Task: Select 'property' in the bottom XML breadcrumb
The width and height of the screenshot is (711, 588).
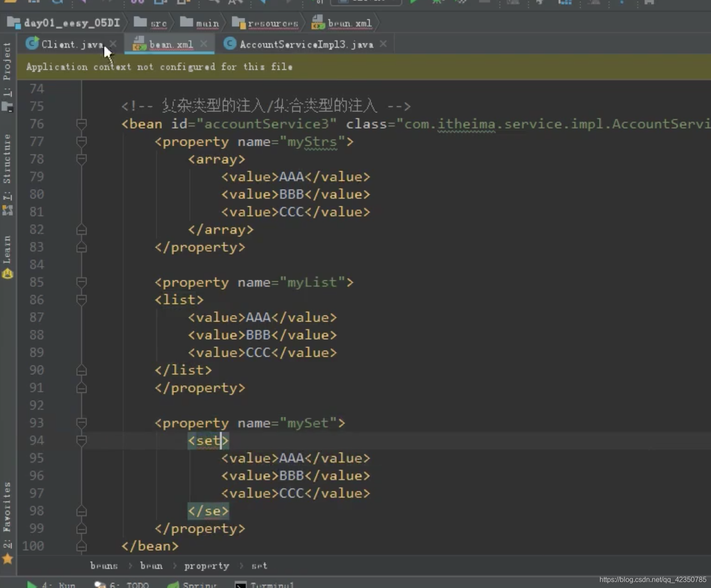Action: click(207, 566)
